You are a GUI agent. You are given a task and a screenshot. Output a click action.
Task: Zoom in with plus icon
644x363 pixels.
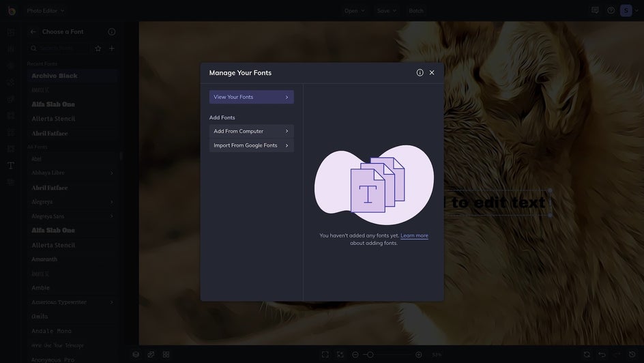[418, 354]
